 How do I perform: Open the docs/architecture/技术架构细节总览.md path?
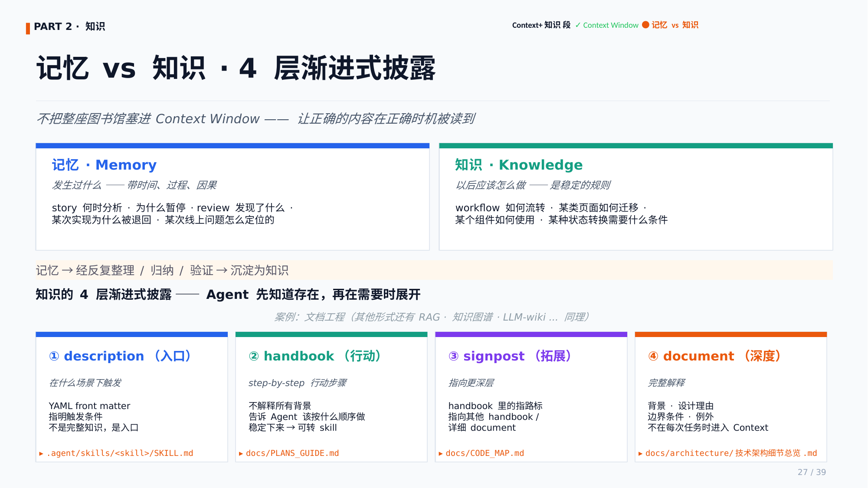click(731, 453)
